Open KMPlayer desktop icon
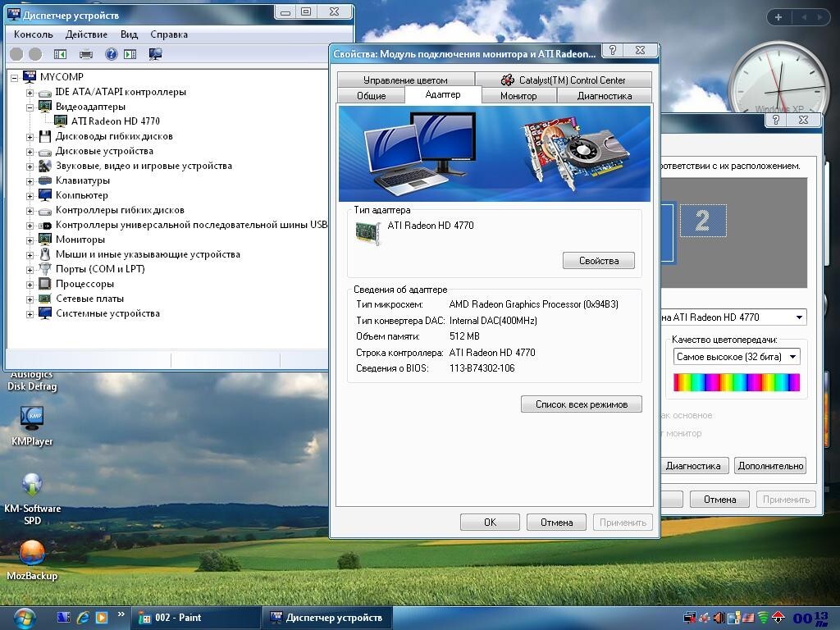The width and height of the screenshot is (840, 630). tap(32, 426)
